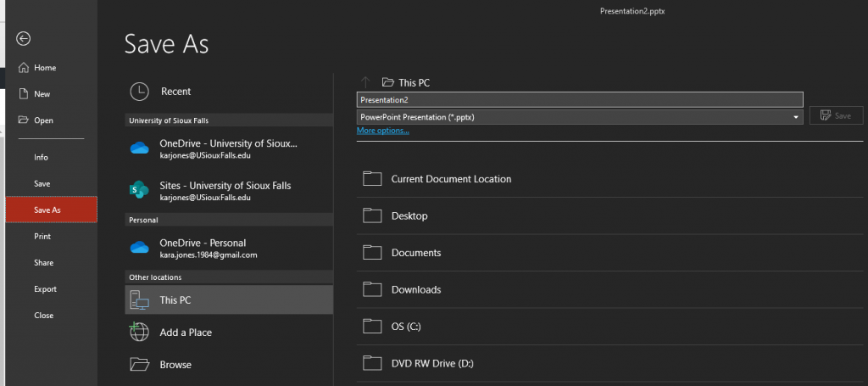Click the Documents folder icon
Screen dimensions: 868x386
pyautogui.click(x=373, y=253)
